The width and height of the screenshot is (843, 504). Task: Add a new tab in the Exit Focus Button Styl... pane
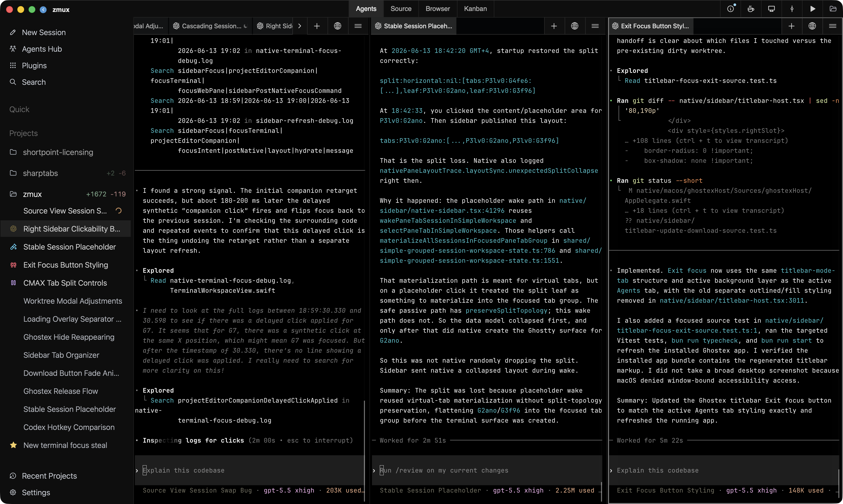(x=791, y=26)
